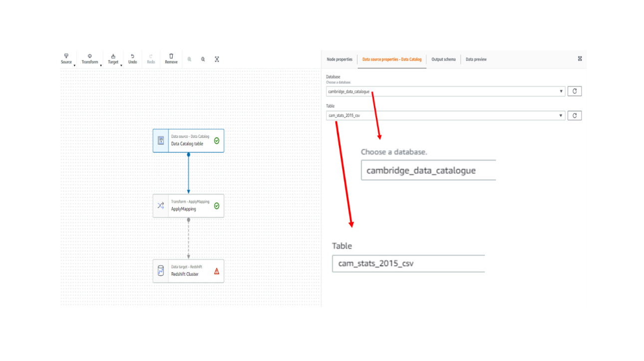Zoom in on the job canvas

click(189, 59)
